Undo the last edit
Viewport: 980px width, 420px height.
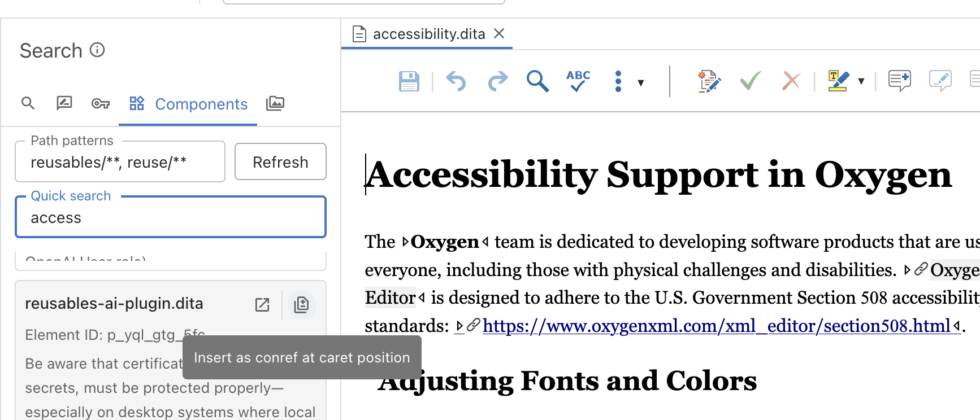[x=456, y=81]
